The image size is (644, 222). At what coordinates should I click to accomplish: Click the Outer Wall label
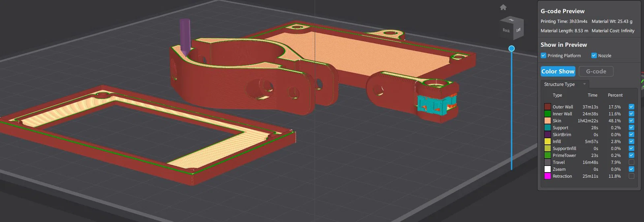(563, 107)
